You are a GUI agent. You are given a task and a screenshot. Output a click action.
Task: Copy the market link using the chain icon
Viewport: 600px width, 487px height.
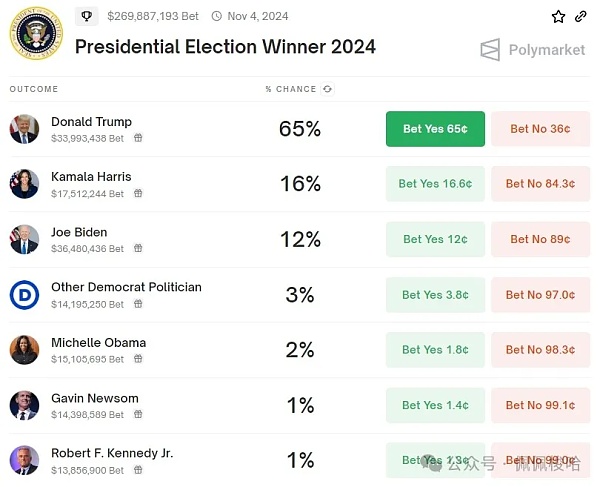581,17
